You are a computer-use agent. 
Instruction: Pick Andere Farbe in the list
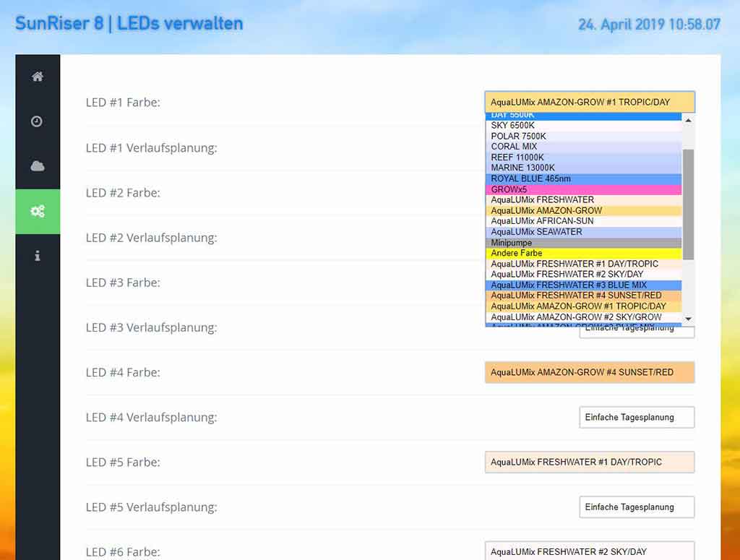coord(583,254)
